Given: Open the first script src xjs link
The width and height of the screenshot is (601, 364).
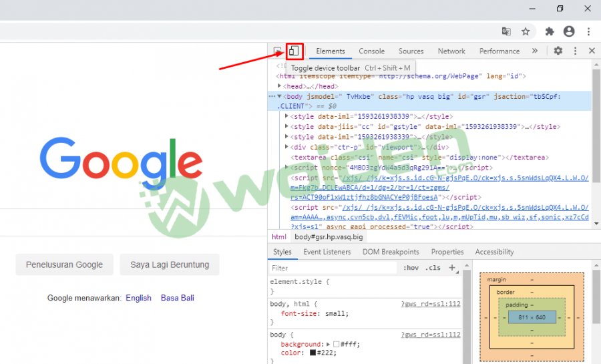Looking at the screenshot, I should [x=439, y=188].
